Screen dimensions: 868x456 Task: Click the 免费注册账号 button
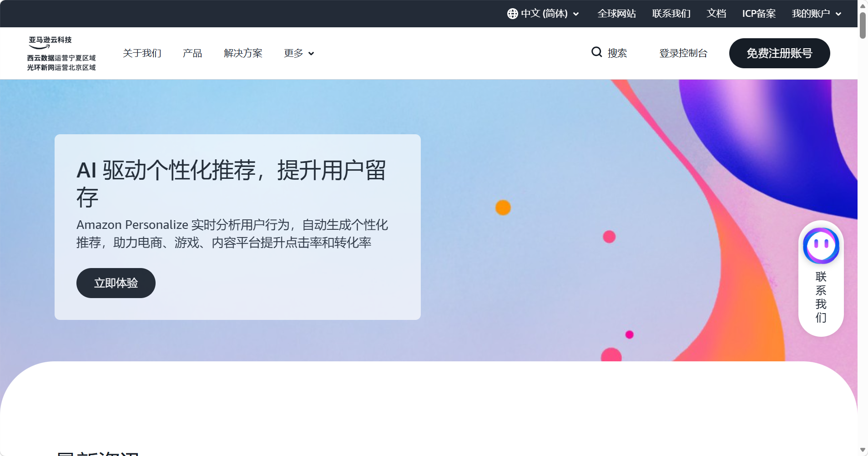pos(779,53)
